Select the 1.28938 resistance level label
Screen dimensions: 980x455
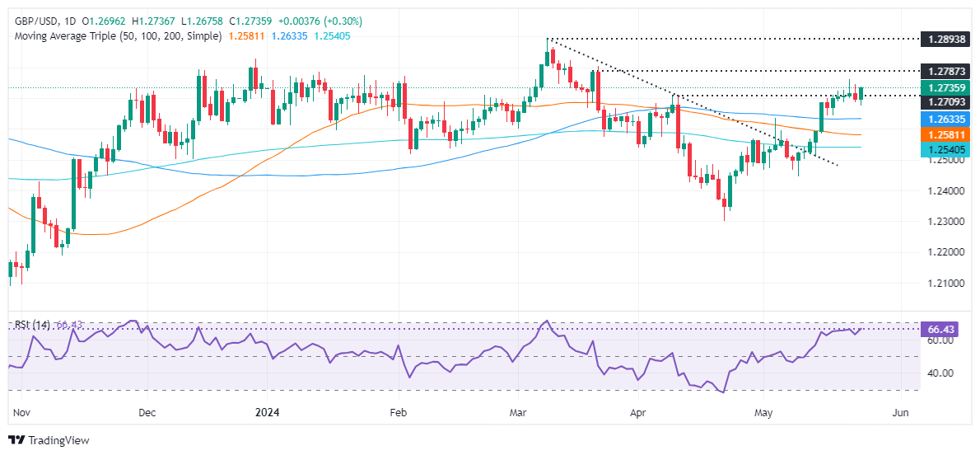[x=945, y=40]
